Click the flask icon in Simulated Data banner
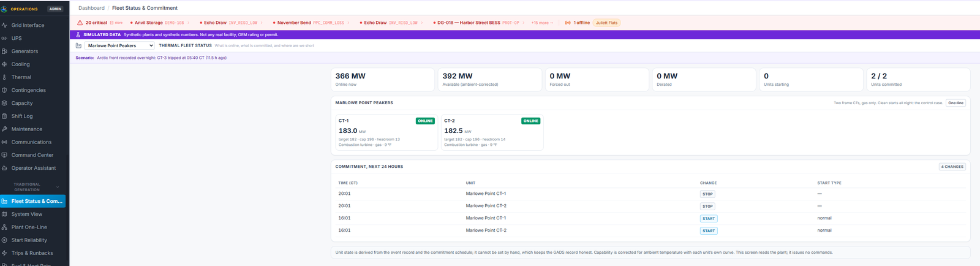980x266 pixels. coord(78,35)
